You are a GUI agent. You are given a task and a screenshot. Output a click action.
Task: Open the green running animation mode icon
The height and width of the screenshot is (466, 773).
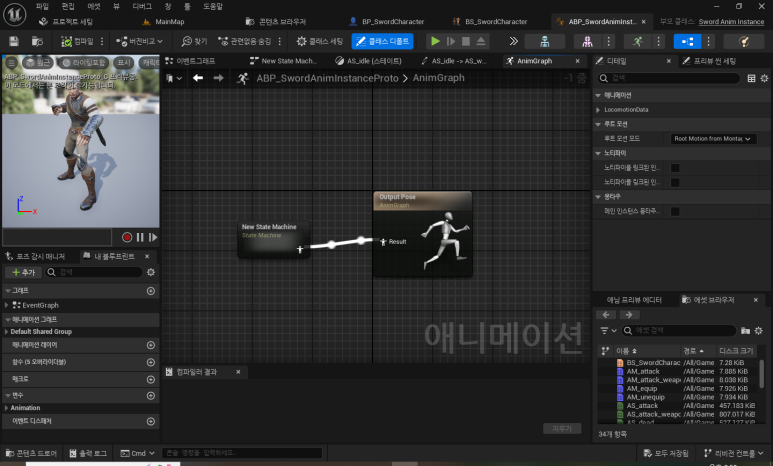click(x=637, y=41)
